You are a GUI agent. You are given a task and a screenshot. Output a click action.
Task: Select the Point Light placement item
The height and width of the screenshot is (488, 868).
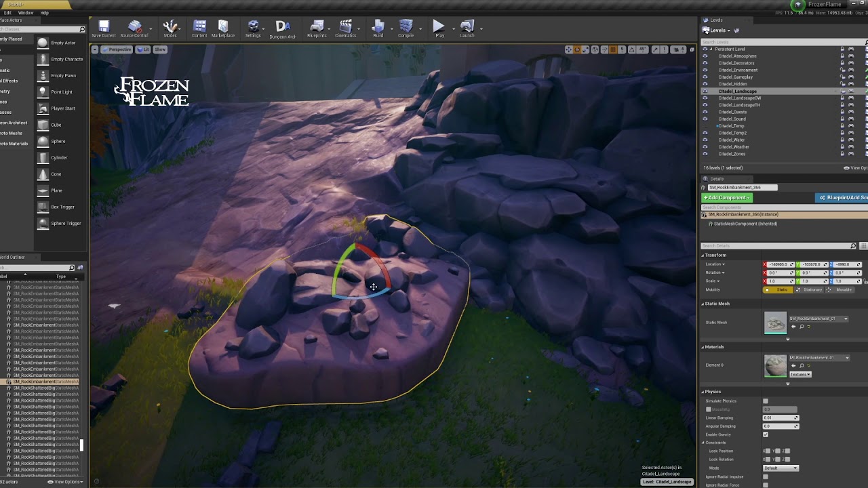click(x=60, y=91)
